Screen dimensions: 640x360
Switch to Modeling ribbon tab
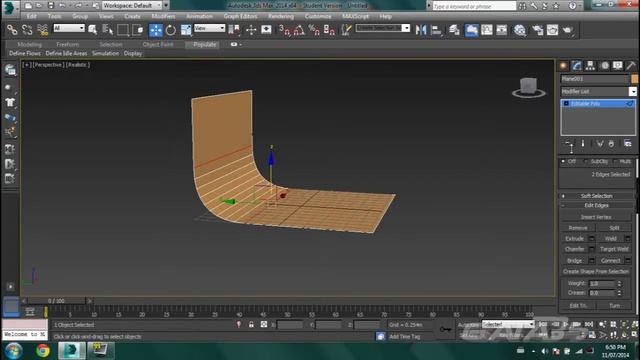point(29,44)
